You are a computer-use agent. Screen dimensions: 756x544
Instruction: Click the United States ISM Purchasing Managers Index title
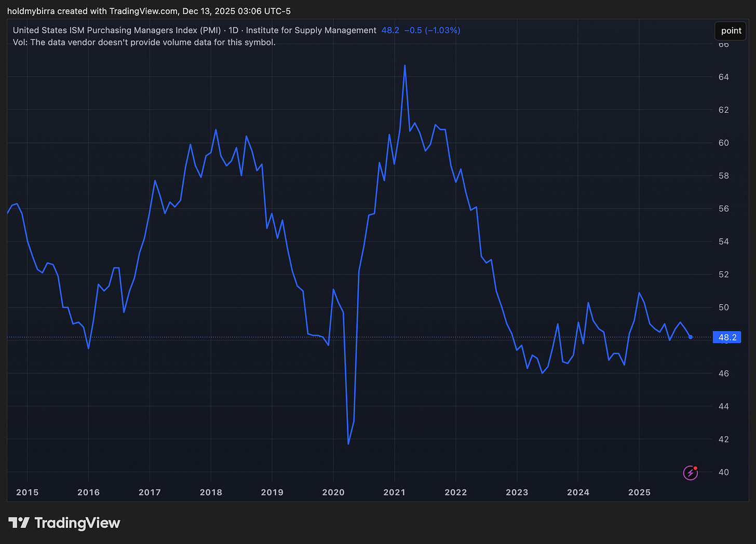pos(117,30)
